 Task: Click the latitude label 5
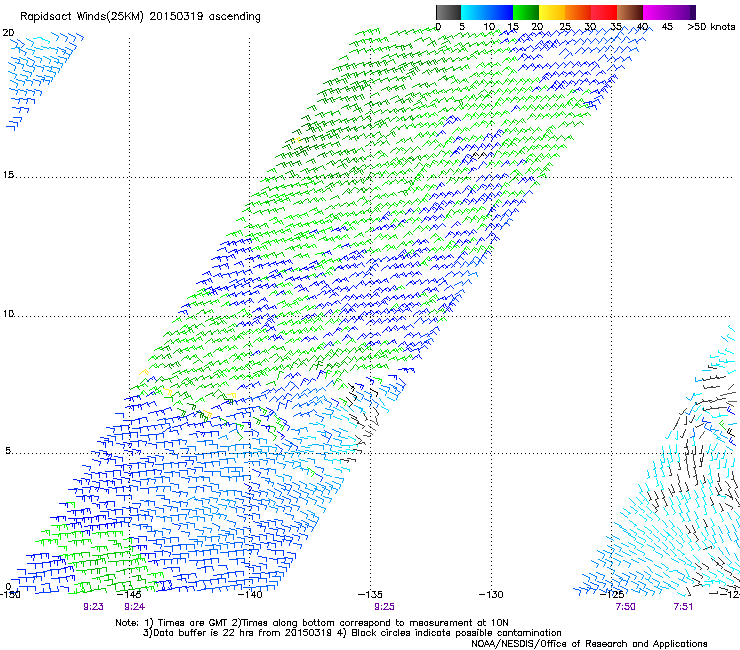8,451
